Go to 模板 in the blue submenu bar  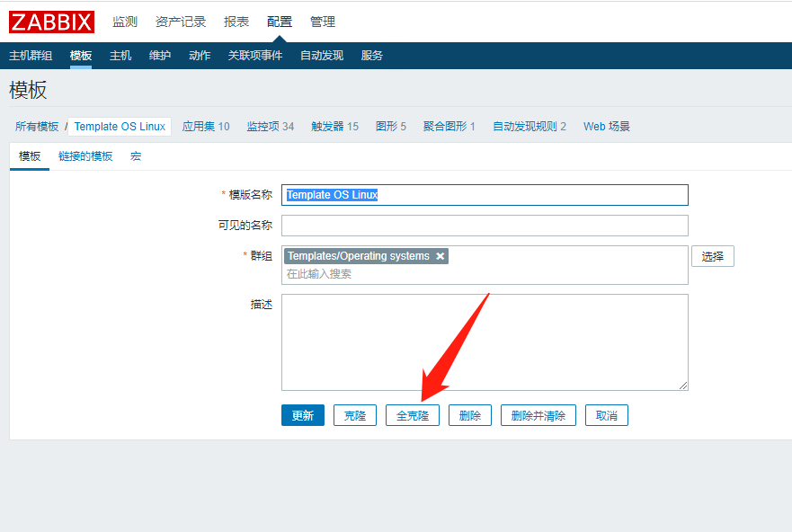tap(81, 56)
